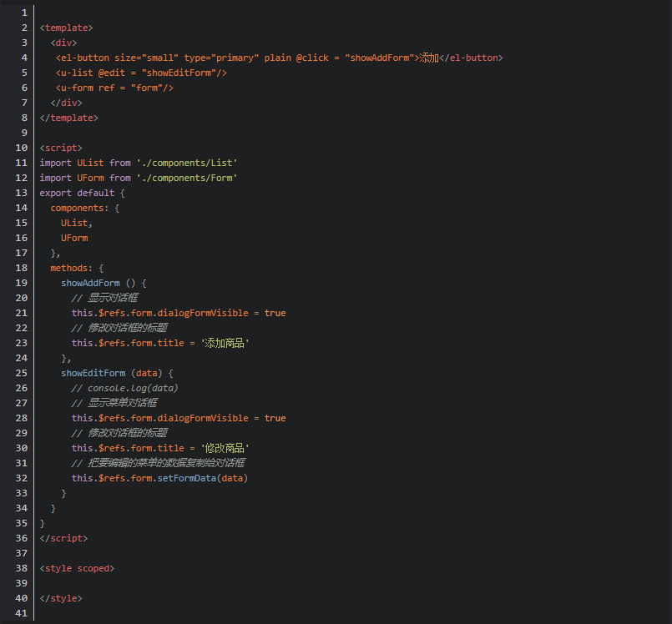Image resolution: width=672 pixels, height=624 pixels.
Task: Click the u-form tag on line 6
Action: tap(77, 88)
